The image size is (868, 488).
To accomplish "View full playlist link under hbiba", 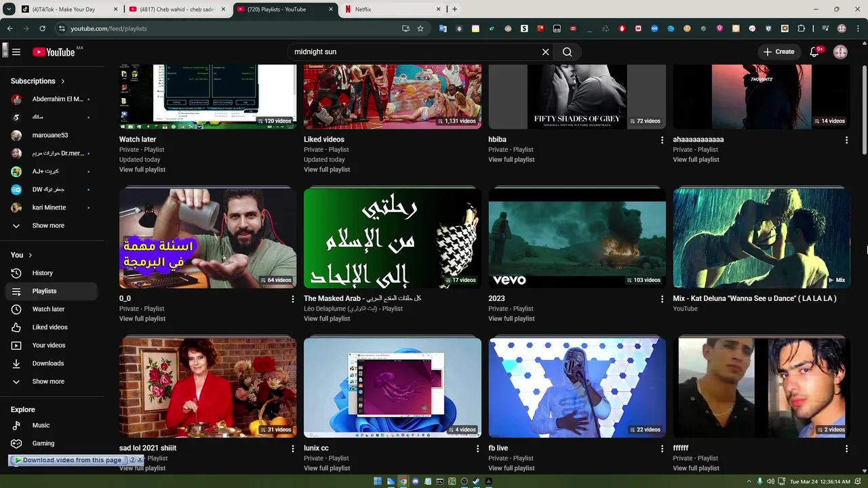I will [511, 160].
